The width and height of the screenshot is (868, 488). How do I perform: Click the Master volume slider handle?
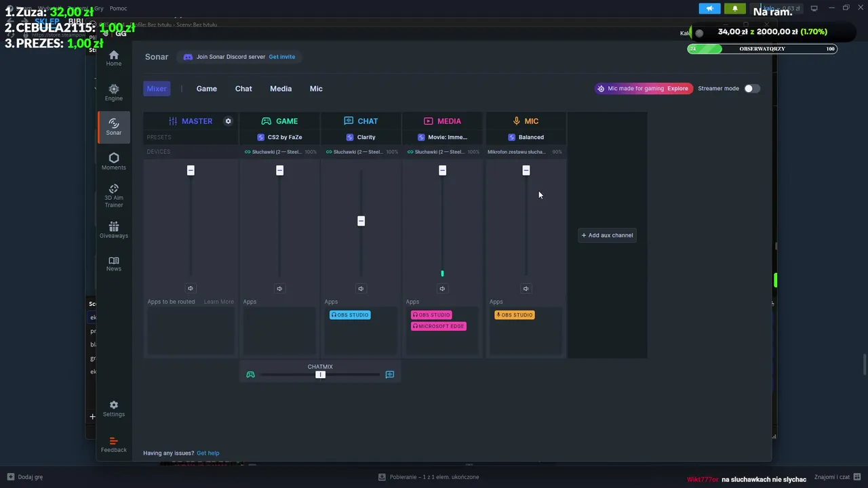pyautogui.click(x=191, y=170)
